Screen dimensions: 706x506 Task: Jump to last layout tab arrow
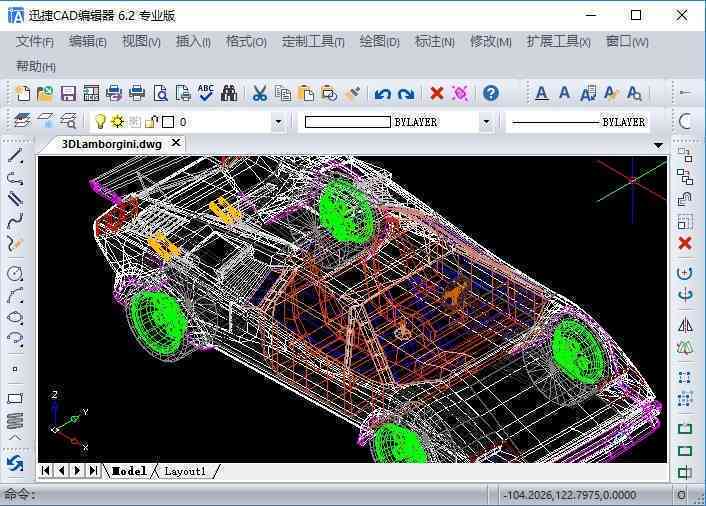tap(93, 471)
